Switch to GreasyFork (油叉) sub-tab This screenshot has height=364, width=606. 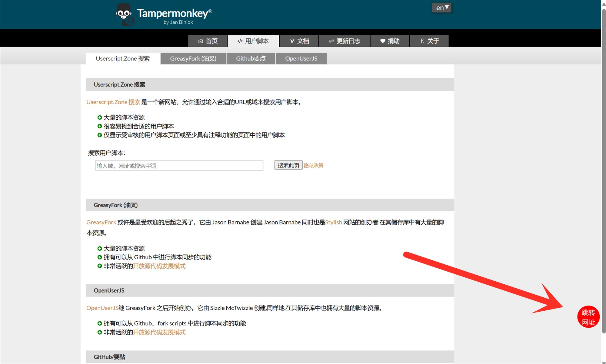(193, 58)
